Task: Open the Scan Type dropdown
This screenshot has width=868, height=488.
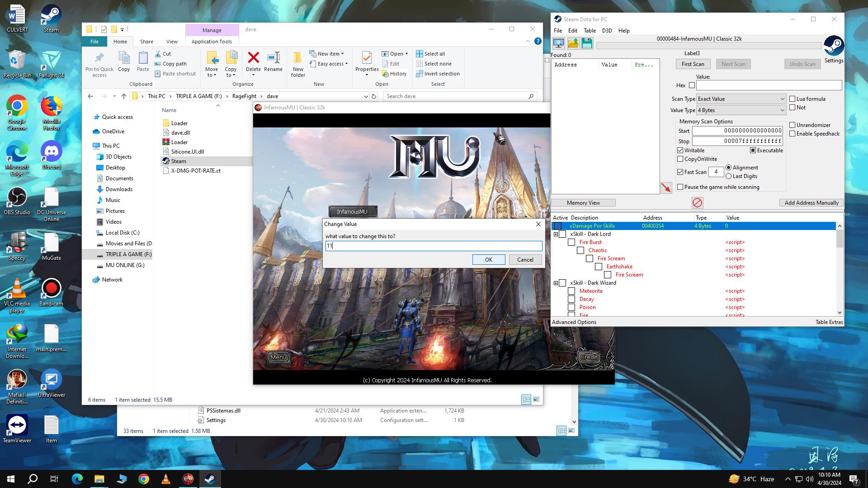Action: tap(741, 99)
